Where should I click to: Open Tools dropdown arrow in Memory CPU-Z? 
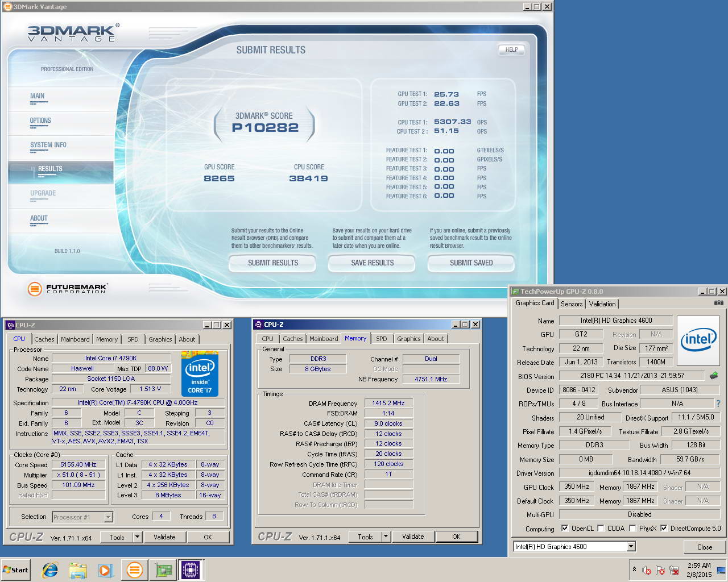coord(386,537)
